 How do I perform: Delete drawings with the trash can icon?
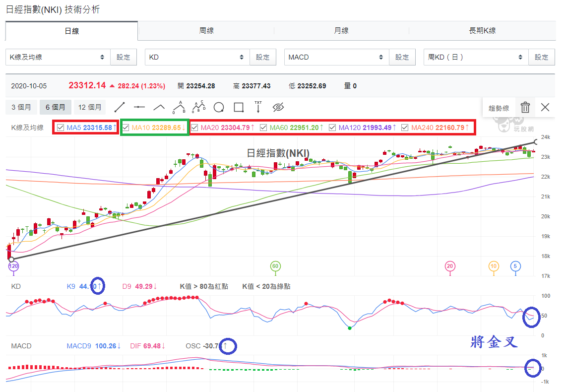point(525,107)
